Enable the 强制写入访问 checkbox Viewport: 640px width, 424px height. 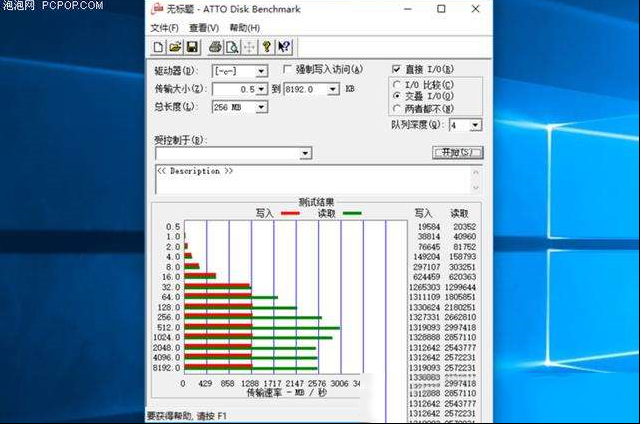pos(287,69)
